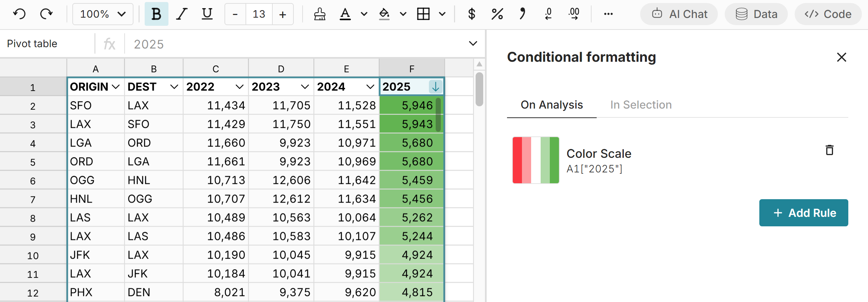Toggle Bold formatting
868x302 pixels.
pyautogui.click(x=156, y=14)
